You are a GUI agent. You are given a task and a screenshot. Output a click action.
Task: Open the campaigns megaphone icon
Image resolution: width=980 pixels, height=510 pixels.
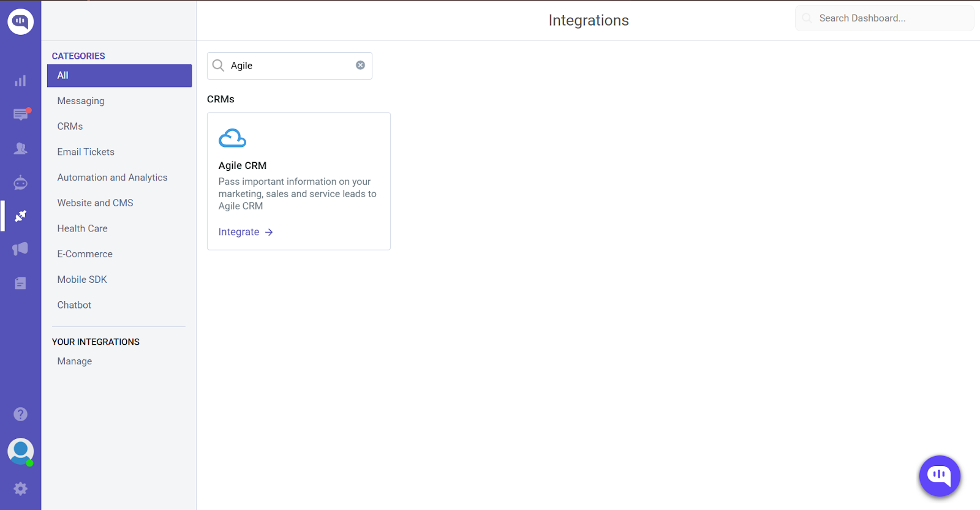(20, 249)
